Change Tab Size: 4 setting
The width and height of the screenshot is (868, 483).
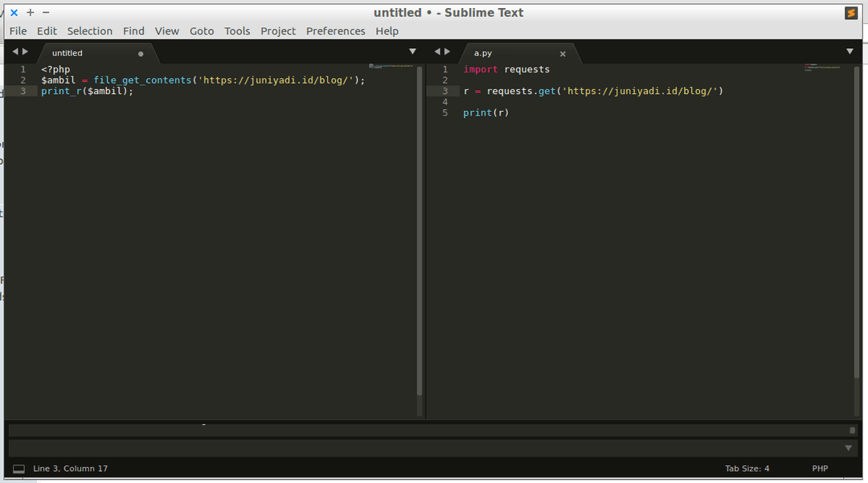(x=747, y=469)
